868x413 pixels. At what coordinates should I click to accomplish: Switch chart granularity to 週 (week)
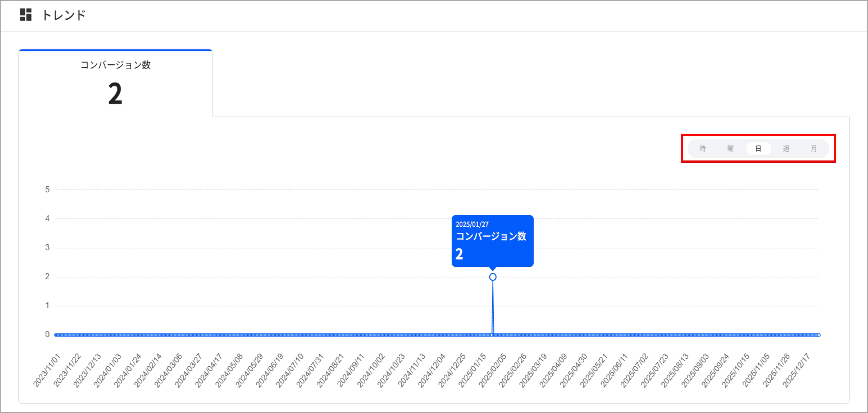click(x=786, y=148)
